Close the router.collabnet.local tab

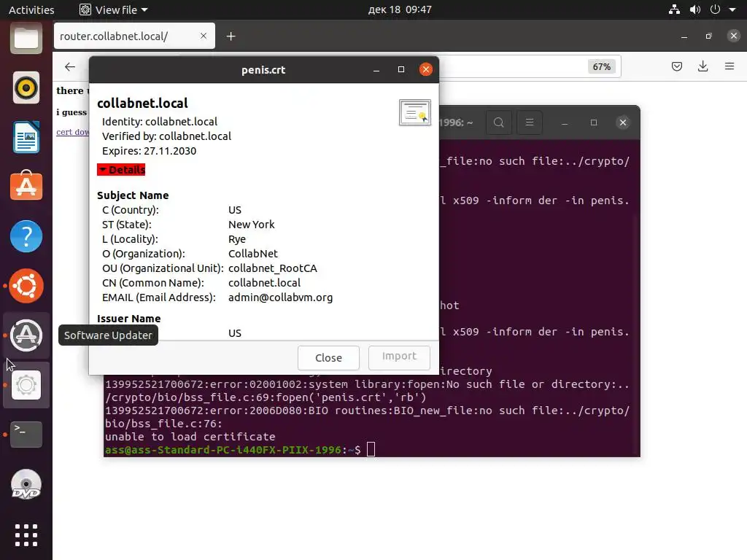[x=204, y=36]
